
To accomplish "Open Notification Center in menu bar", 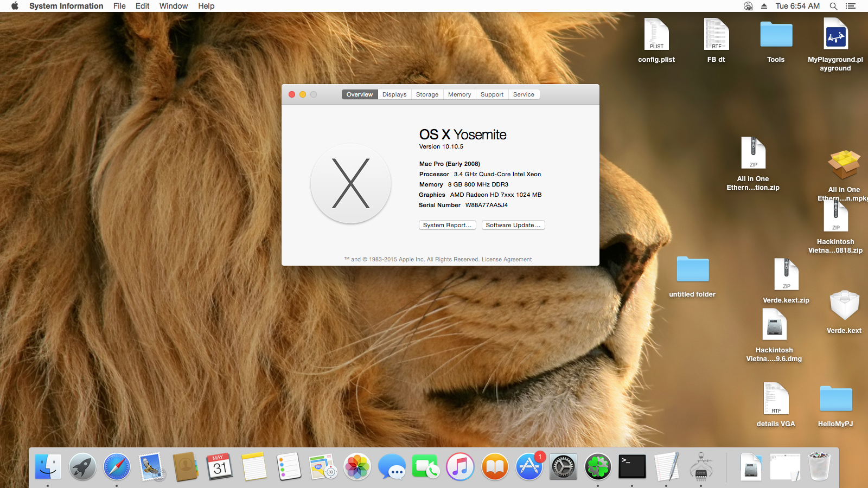I will (x=851, y=6).
